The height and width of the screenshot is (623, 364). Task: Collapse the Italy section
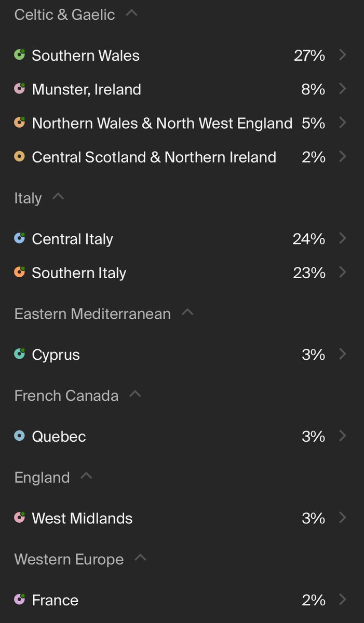pyautogui.click(x=58, y=197)
